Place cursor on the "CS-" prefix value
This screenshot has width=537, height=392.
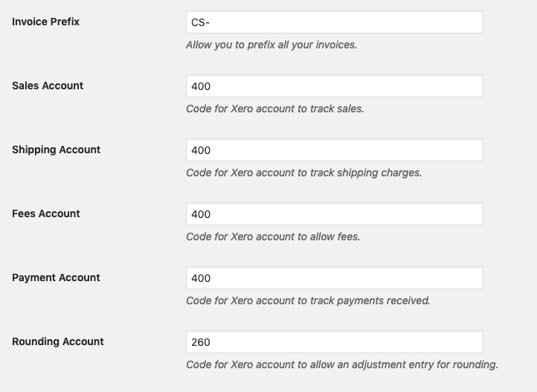point(200,22)
